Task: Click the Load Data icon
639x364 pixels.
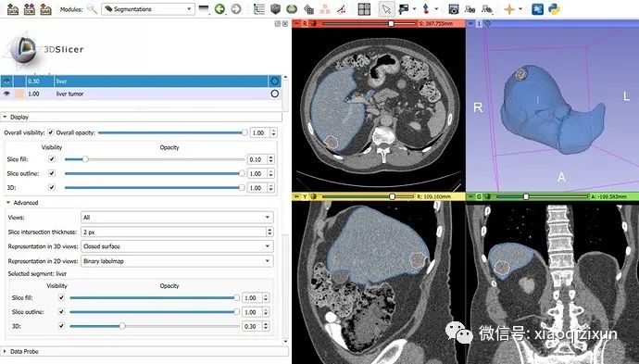Action: [13, 9]
